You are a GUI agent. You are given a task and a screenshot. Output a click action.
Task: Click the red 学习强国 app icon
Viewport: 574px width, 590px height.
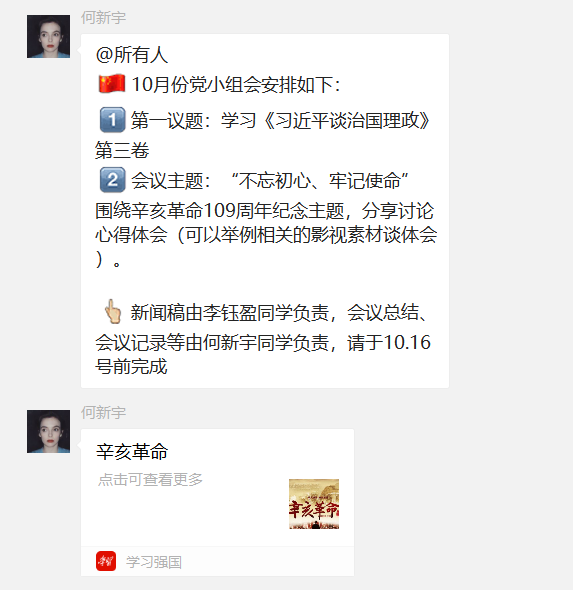[x=106, y=561]
